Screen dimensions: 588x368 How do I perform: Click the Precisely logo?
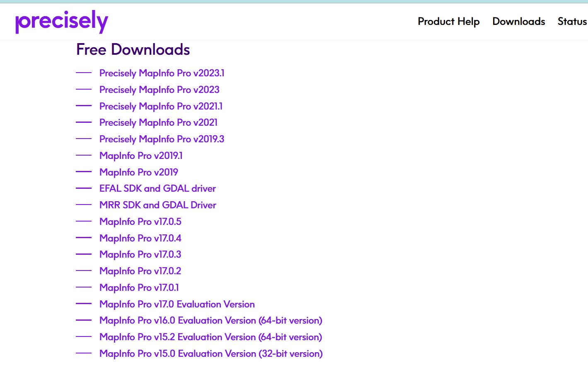point(62,22)
